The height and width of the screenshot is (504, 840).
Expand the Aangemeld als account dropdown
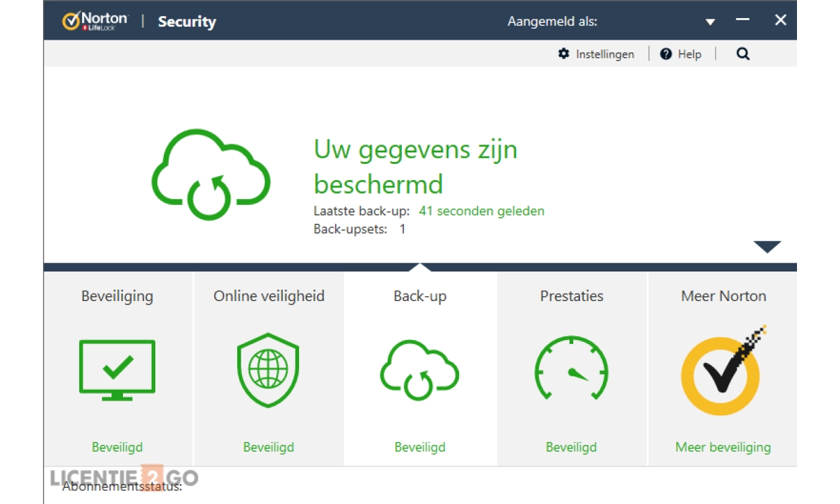click(x=710, y=22)
